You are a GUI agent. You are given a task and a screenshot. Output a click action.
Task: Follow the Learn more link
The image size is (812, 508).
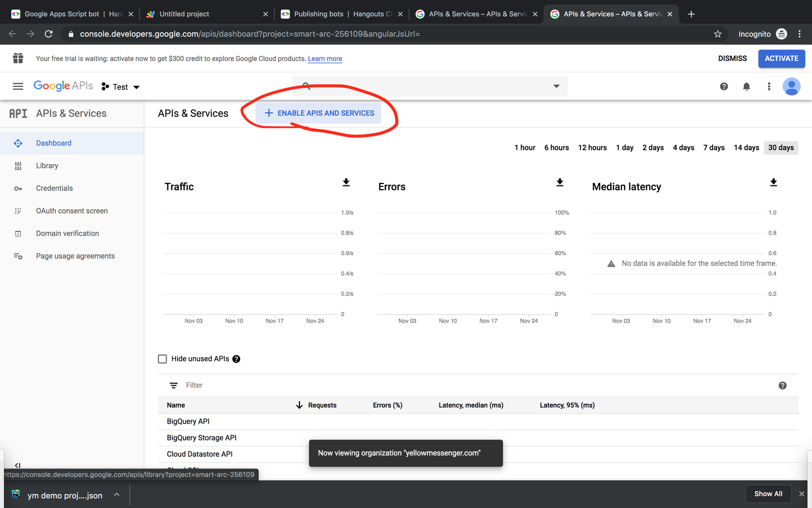(325, 59)
